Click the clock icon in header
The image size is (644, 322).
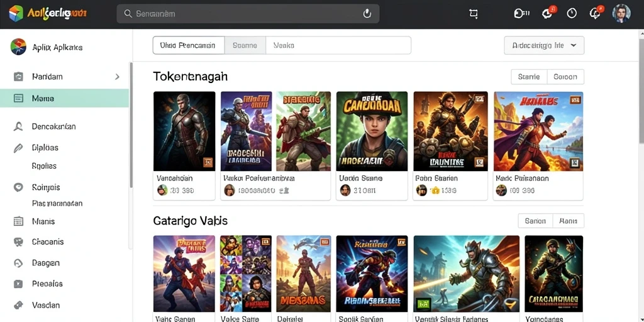pos(572,14)
